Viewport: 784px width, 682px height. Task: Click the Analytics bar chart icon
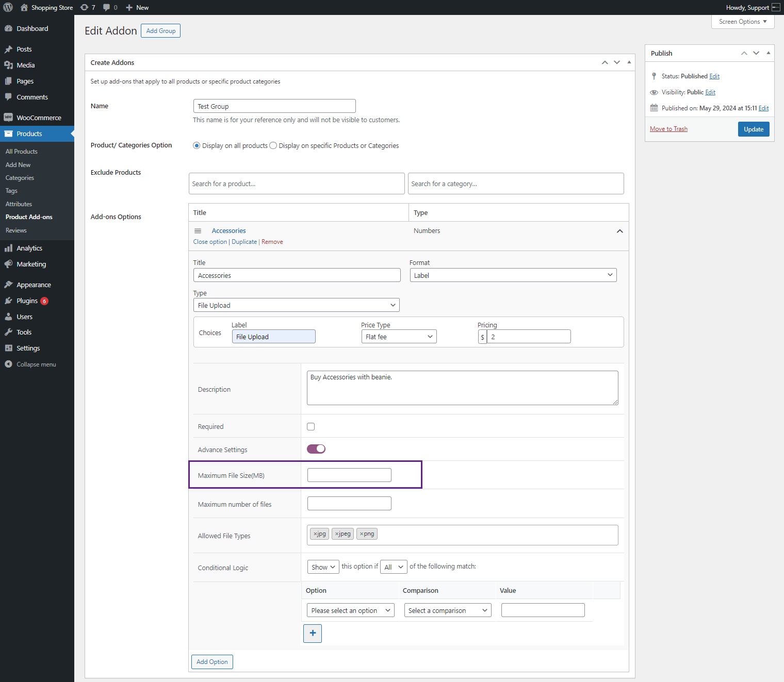click(8, 248)
